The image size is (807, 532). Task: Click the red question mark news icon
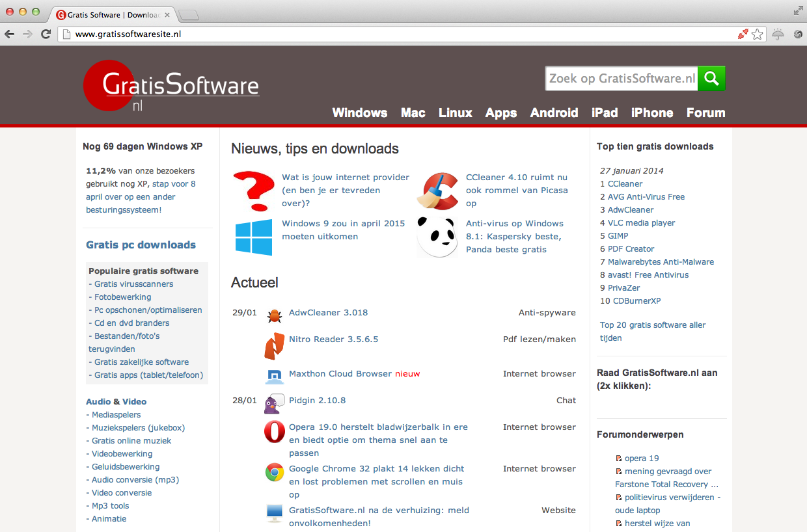pos(253,191)
